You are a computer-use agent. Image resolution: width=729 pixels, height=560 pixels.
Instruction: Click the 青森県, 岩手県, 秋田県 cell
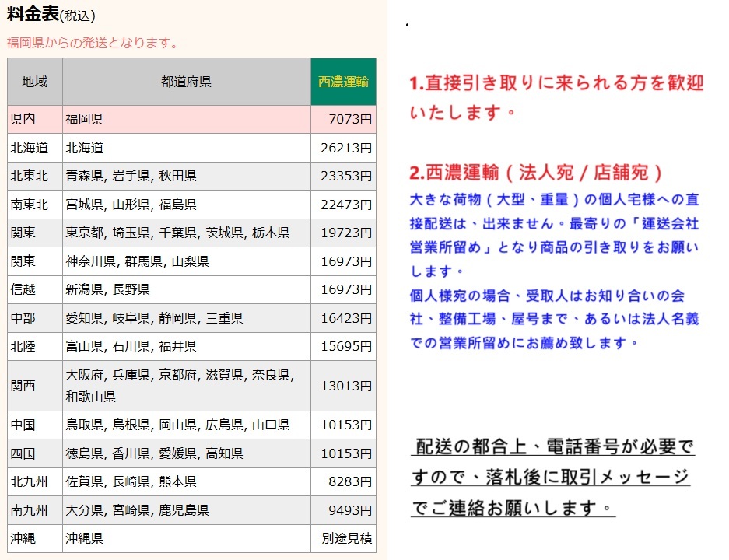(129, 176)
